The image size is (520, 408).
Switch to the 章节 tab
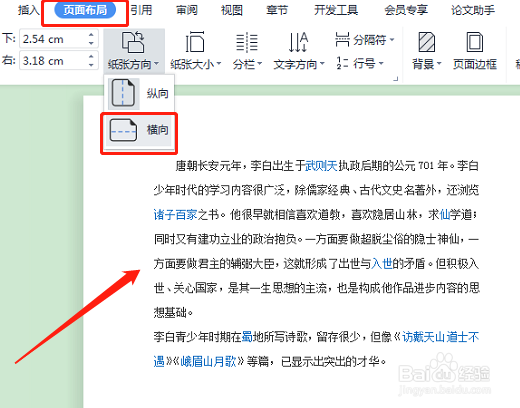point(277,10)
